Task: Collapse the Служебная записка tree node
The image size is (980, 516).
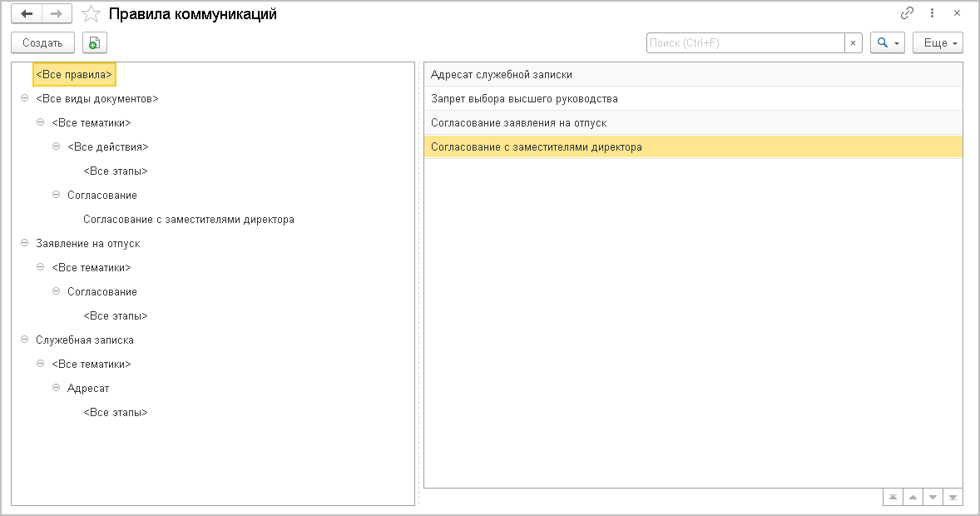Action: tap(25, 340)
